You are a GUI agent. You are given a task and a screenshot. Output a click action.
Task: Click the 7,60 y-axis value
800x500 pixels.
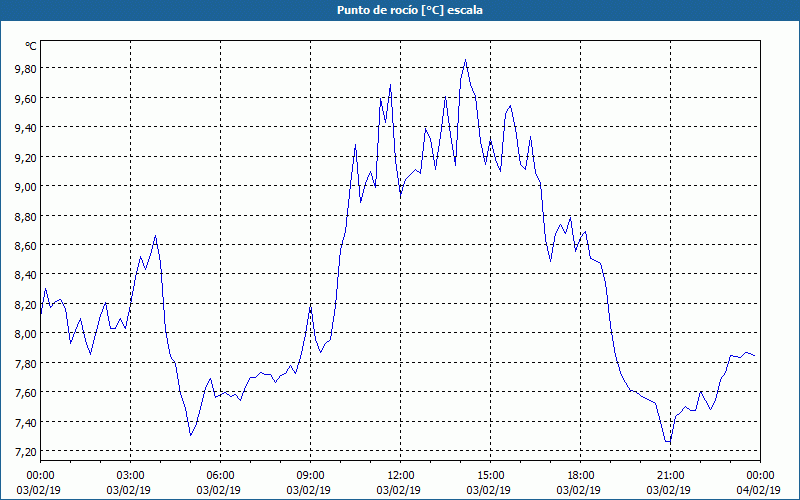26,392
